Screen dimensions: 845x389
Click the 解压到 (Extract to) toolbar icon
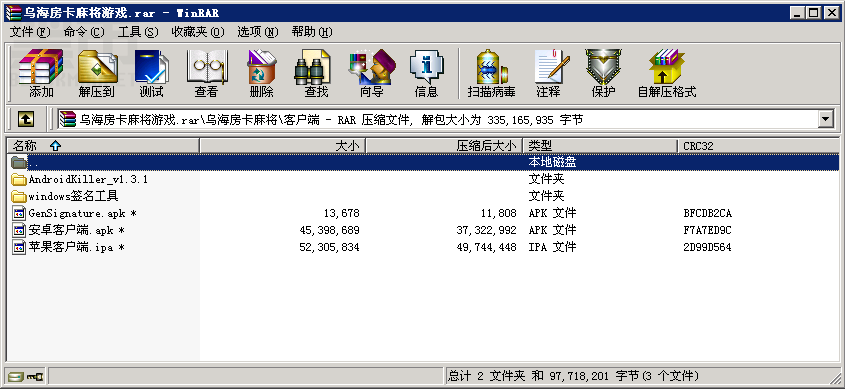[x=97, y=73]
